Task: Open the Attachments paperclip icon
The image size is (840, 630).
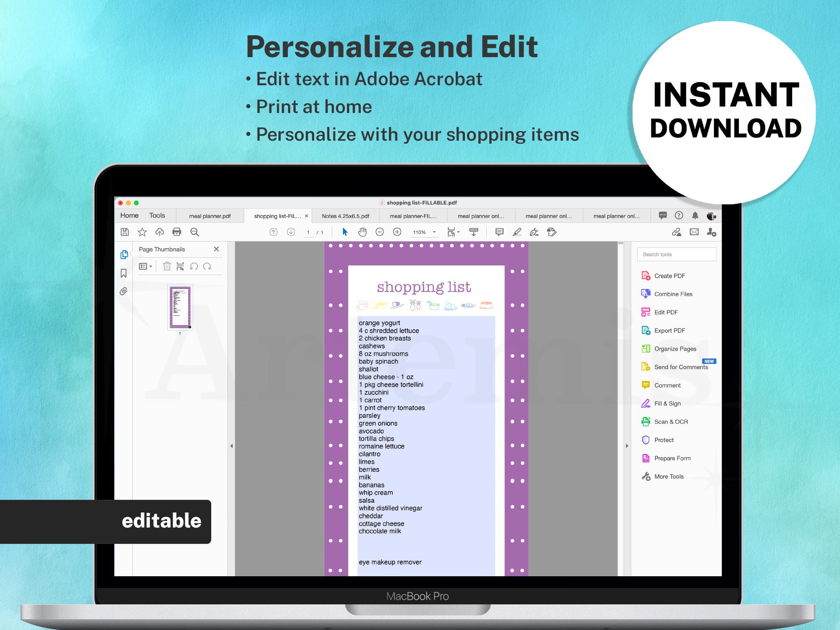Action: point(123,291)
